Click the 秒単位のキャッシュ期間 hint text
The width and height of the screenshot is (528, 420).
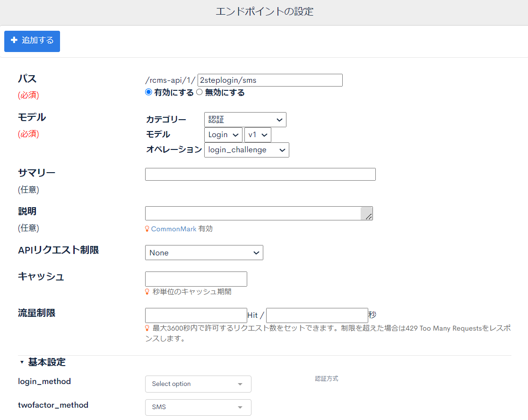point(191,292)
